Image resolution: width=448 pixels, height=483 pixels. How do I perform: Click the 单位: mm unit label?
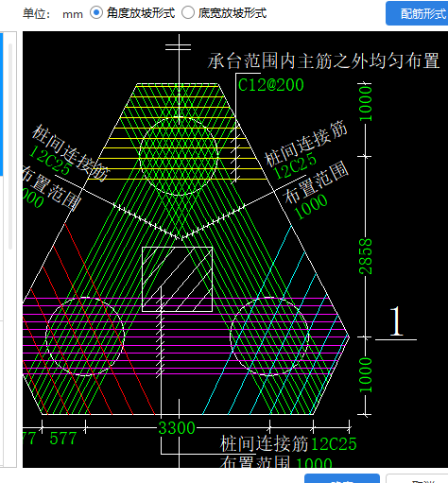pyautogui.click(x=53, y=14)
